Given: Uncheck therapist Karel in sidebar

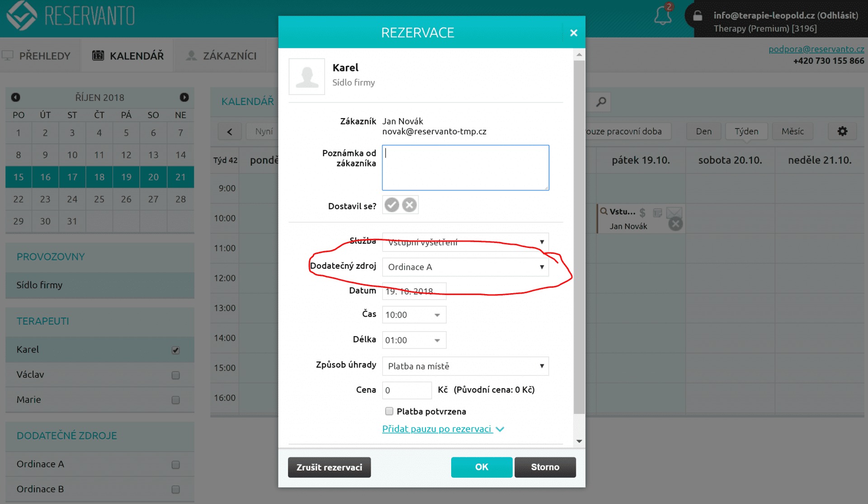Looking at the screenshot, I should [x=176, y=350].
